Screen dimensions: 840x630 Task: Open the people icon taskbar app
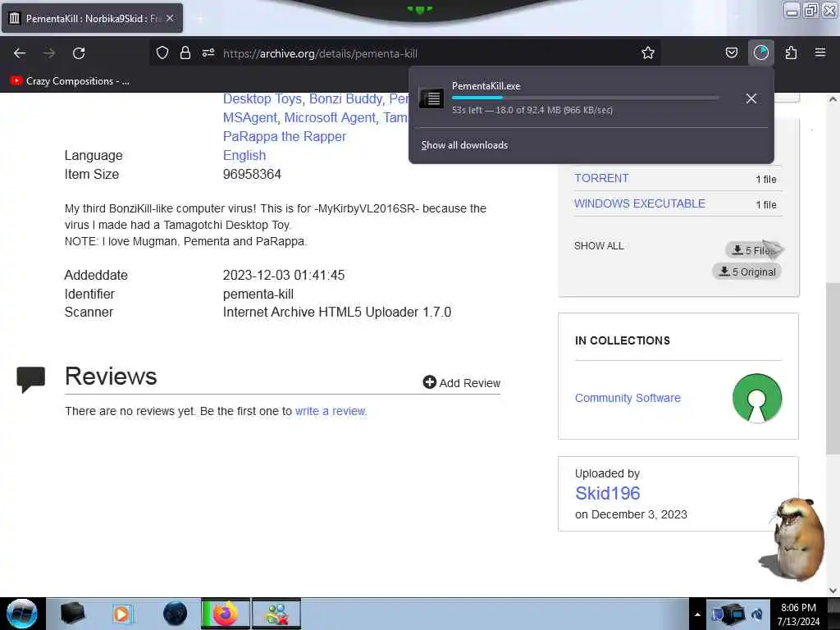(x=276, y=614)
